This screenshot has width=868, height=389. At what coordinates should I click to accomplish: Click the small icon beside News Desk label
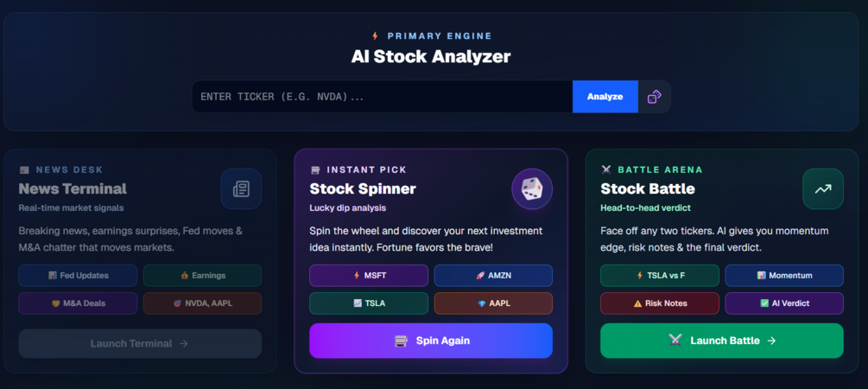coord(24,169)
